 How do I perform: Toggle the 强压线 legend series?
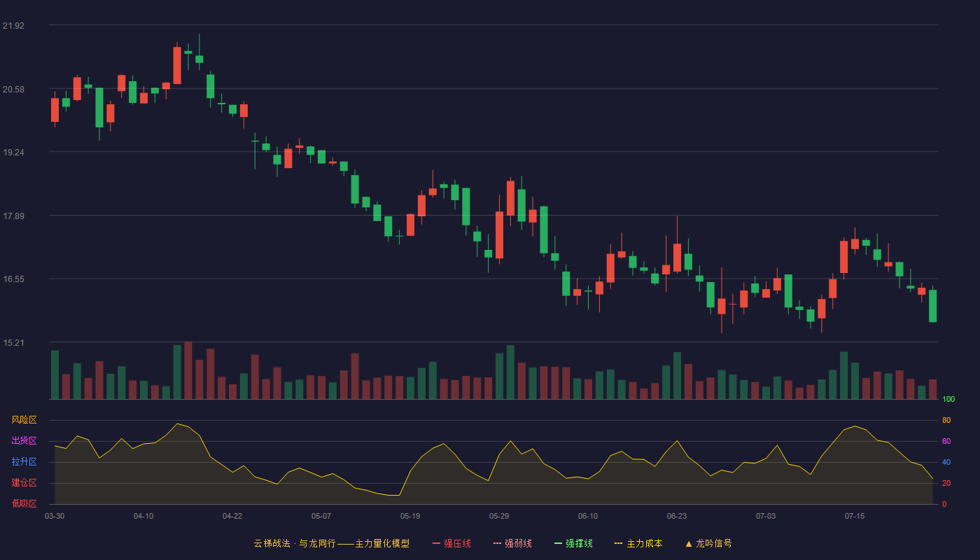click(x=451, y=543)
